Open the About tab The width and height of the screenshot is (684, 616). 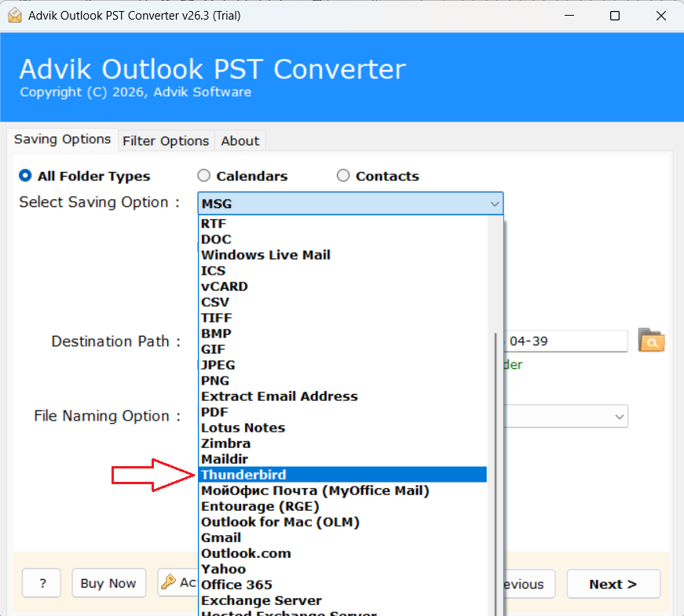tap(240, 141)
